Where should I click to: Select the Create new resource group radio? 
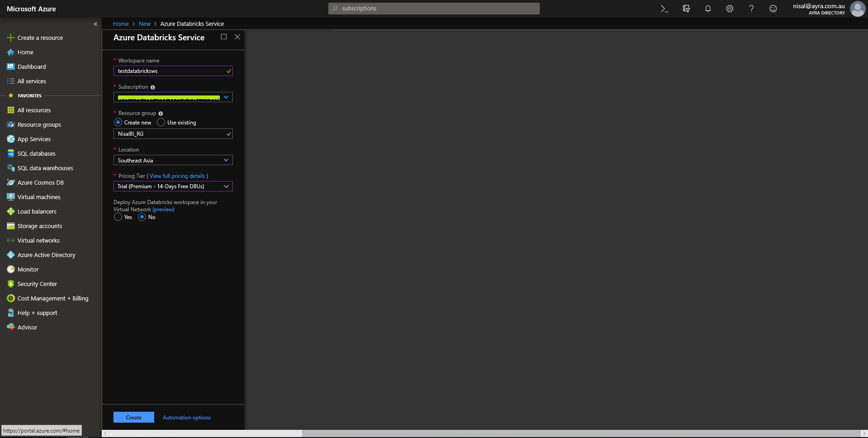click(x=118, y=122)
